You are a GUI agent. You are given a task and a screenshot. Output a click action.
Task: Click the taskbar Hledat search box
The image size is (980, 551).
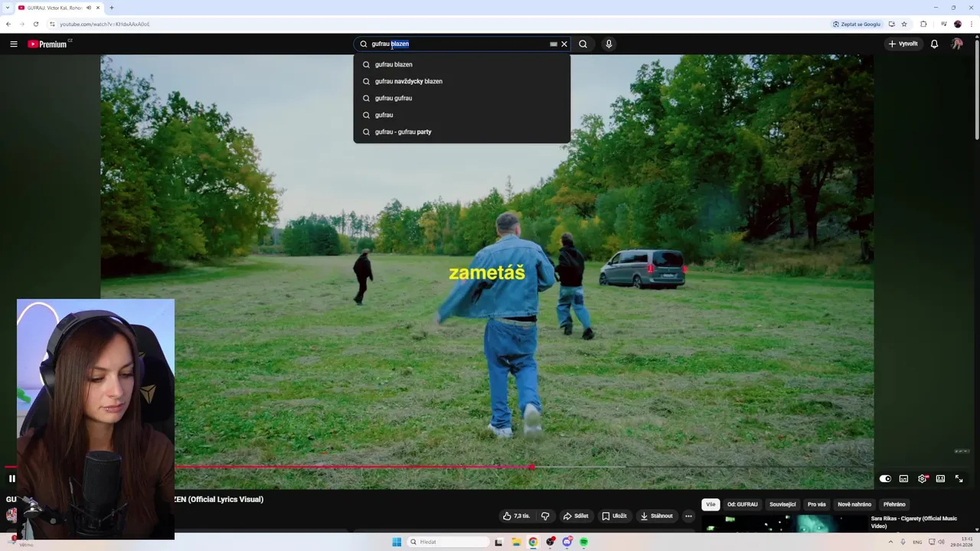[x=448, y=542]
